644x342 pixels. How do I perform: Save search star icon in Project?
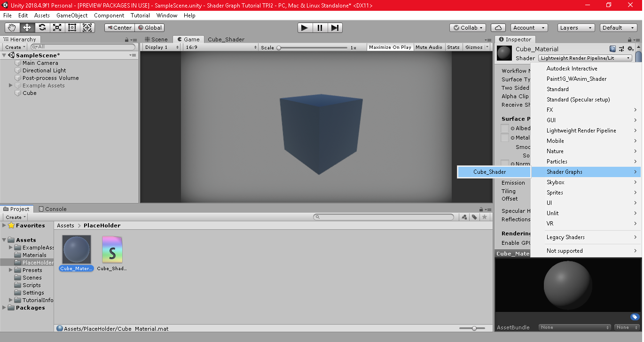(485, 217)
